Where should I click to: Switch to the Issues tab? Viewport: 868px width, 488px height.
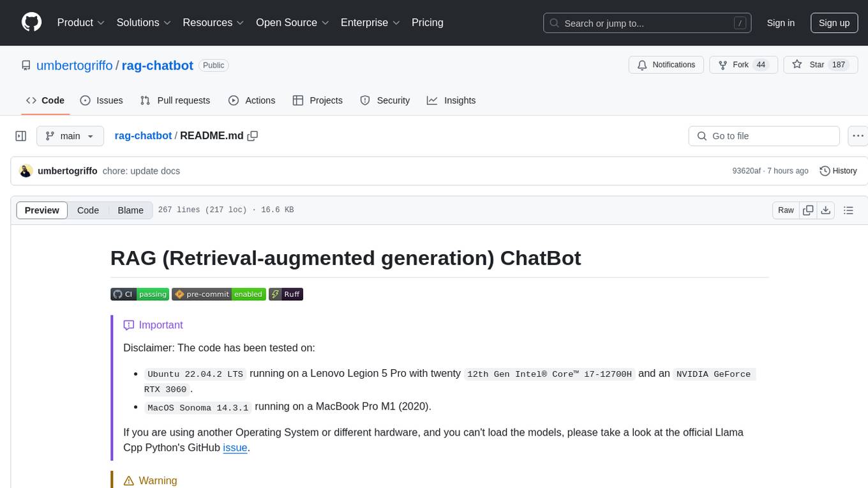tap(101, 100)
